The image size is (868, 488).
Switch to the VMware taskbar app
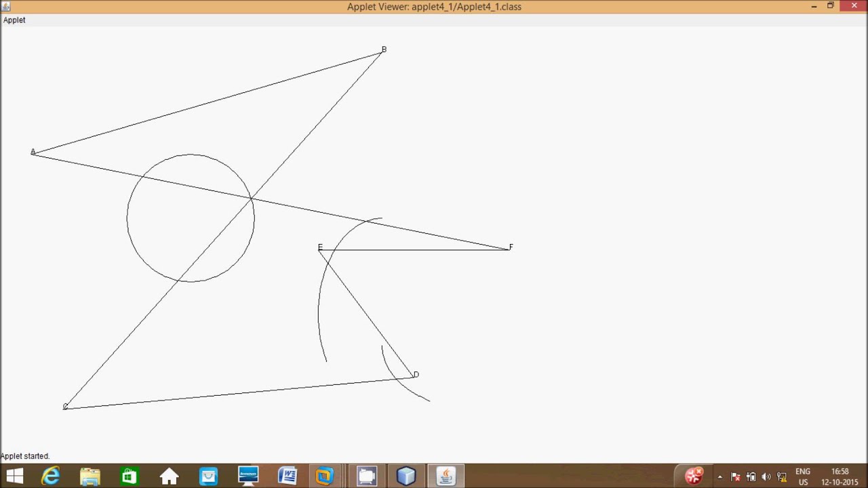click(325, 476)
